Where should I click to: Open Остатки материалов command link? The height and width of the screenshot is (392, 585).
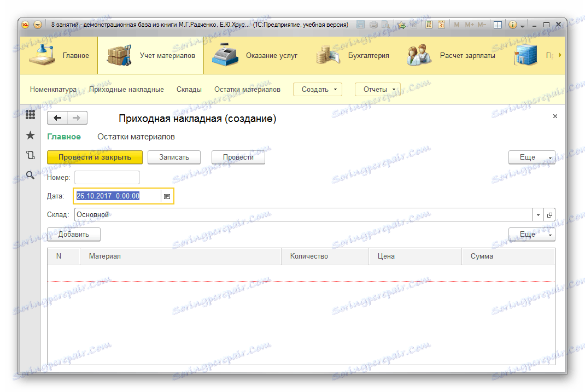(x=247, y=90)
